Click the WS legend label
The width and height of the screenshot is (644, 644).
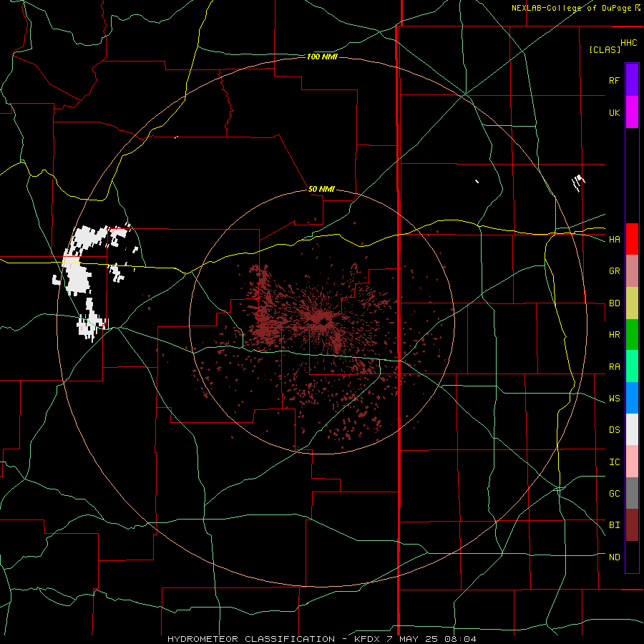614,399
